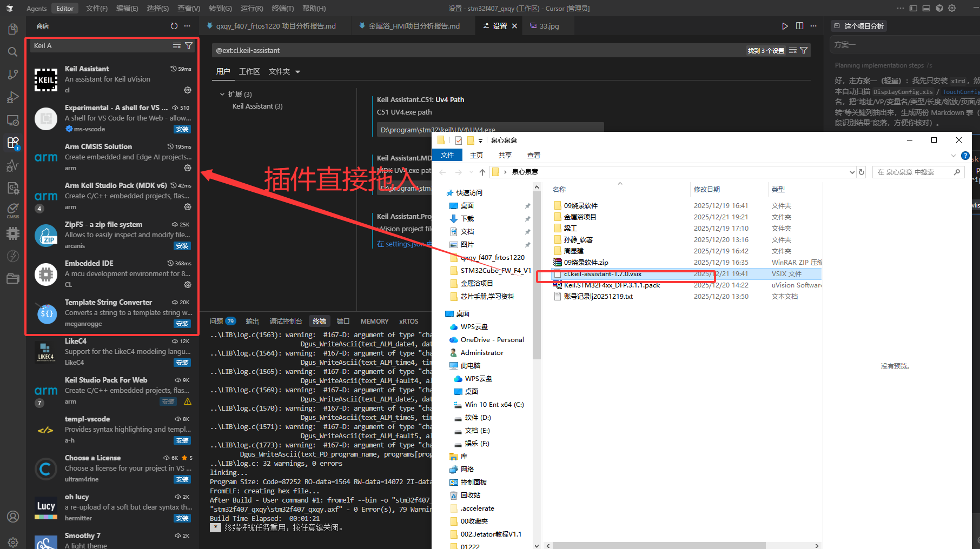Click the C51 UV4.exe path input field
Image resolution: width=980 pixels, height=549 pixels.
pos(490,130)
